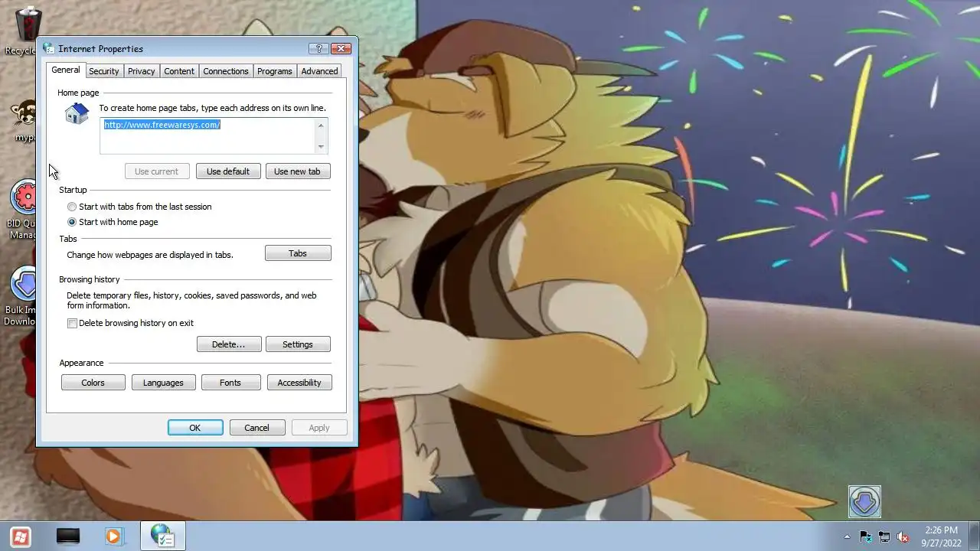Switch to the General tab
Viewport: 980px width, 551px height.
pos(66,70)
